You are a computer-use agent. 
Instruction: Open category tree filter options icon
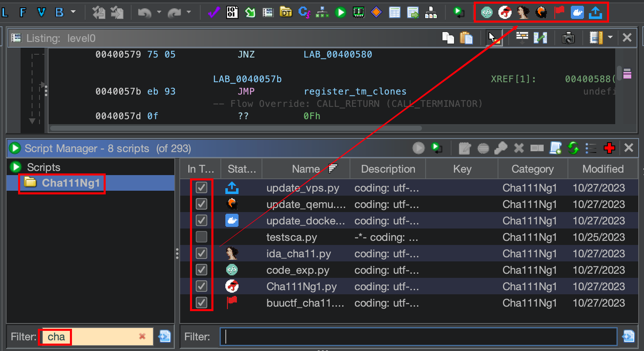pos(164,336)
